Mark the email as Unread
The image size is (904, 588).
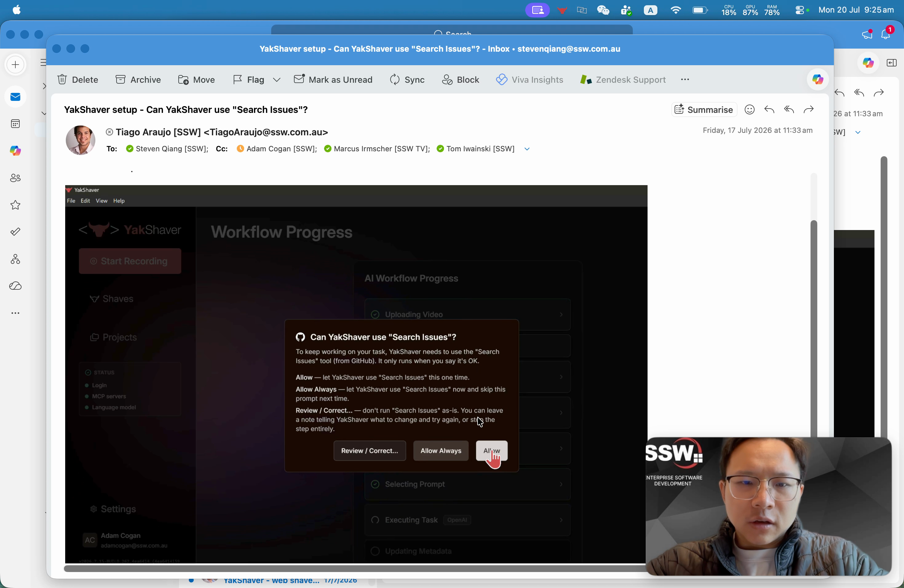[333, 80]
